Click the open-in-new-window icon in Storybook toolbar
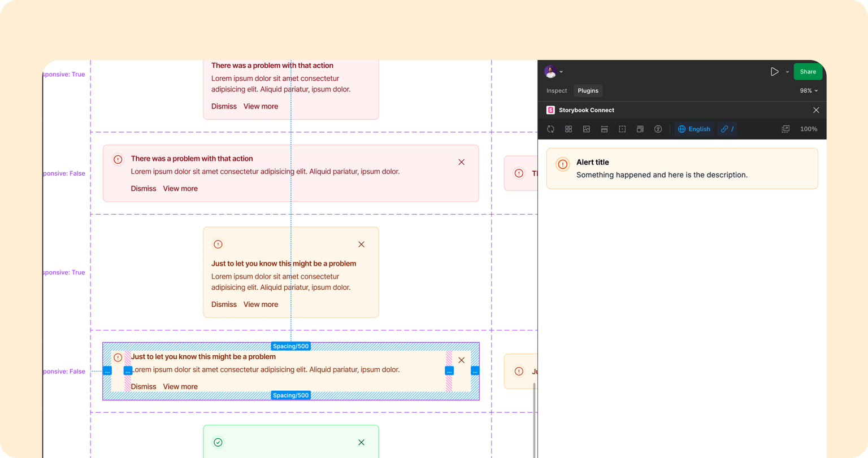 tap(785, 129)
